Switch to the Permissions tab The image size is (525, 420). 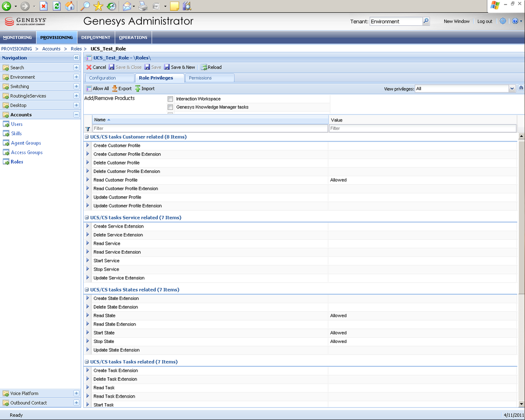click(209, 78)
